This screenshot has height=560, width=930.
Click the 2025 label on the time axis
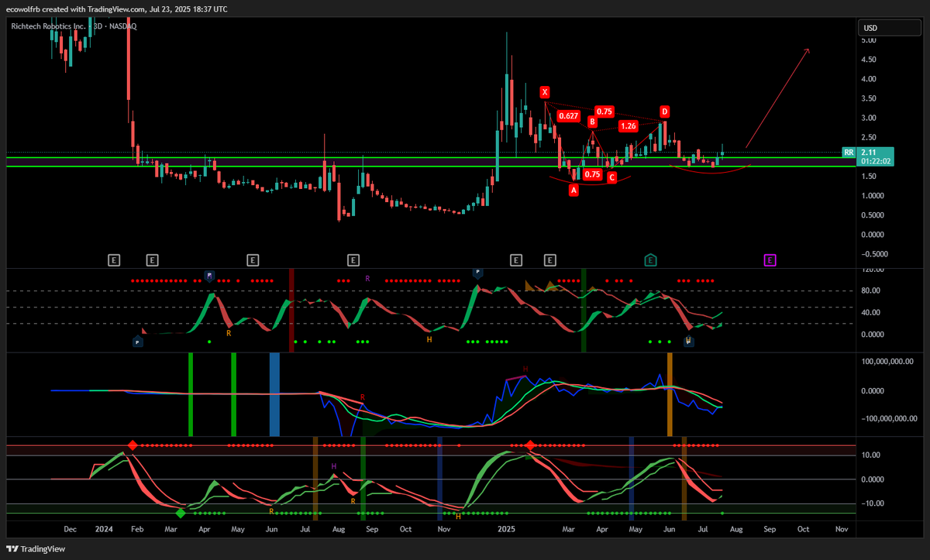pos(505,530)
